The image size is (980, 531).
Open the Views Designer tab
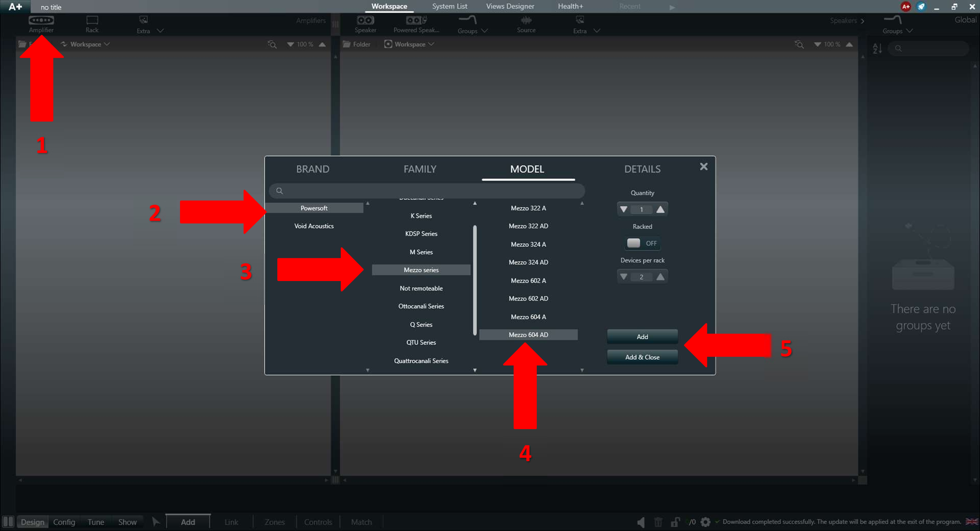(510, 6)
